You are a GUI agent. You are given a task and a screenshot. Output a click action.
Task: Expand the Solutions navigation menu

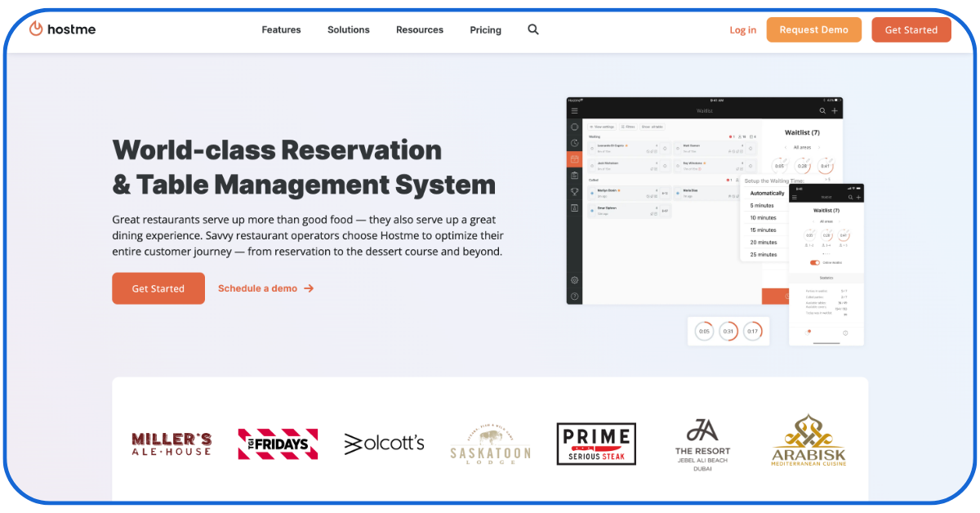point(349,29)
